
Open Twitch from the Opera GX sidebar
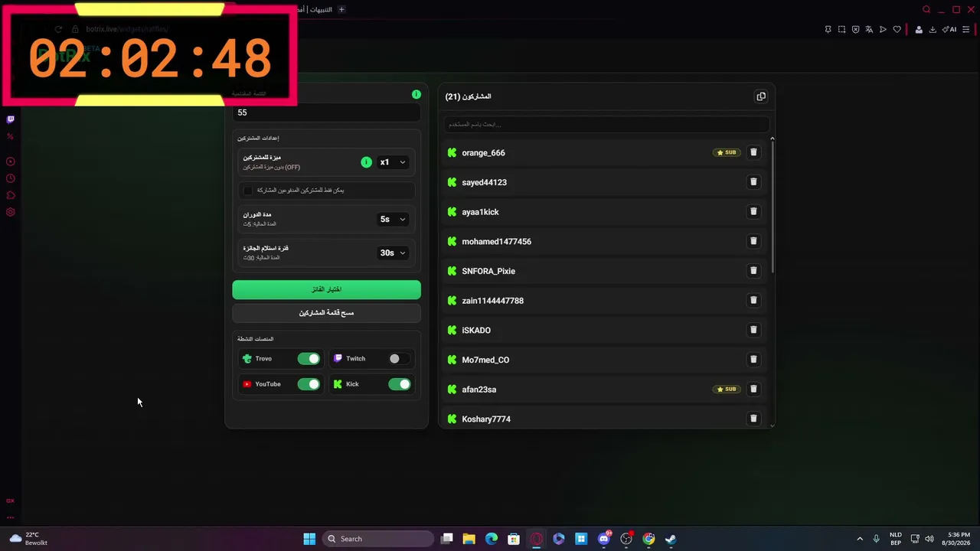[x=10, y=119]
